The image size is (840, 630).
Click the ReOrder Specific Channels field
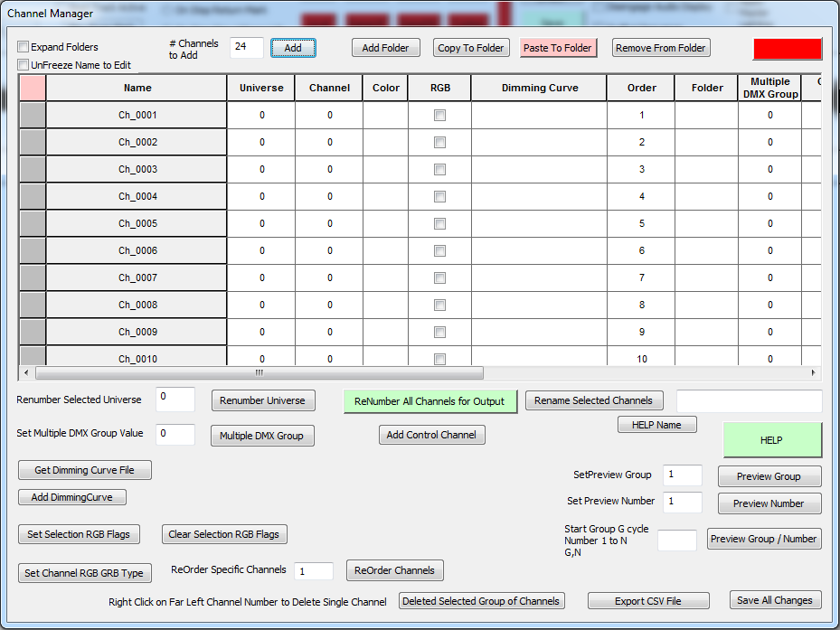[314, 571]
